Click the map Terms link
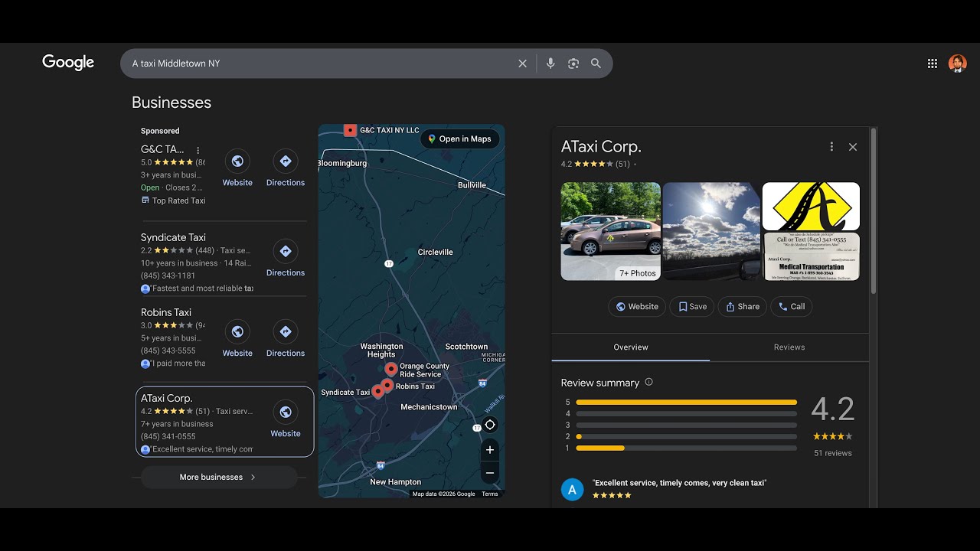980x551 pixels. click(490, 494)
